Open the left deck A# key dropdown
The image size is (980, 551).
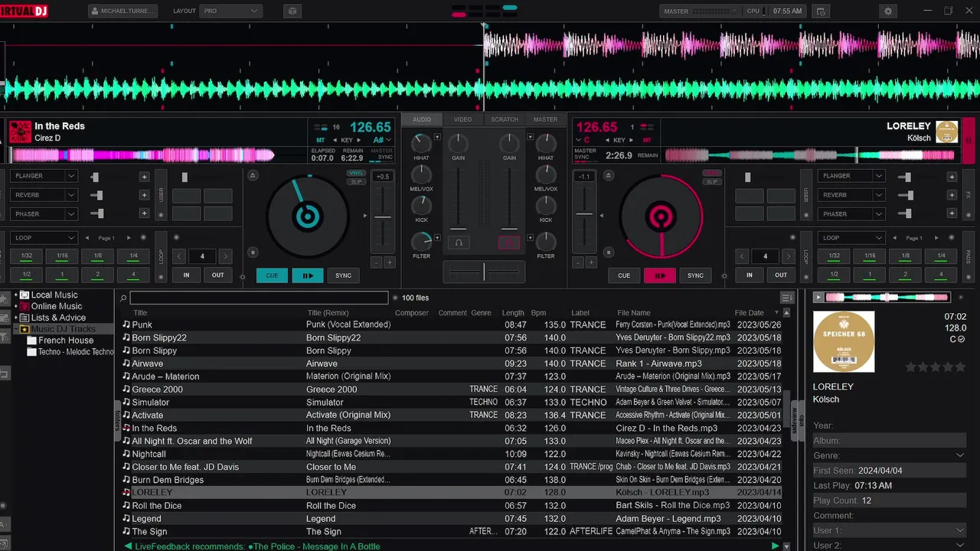tap(383, 141)
